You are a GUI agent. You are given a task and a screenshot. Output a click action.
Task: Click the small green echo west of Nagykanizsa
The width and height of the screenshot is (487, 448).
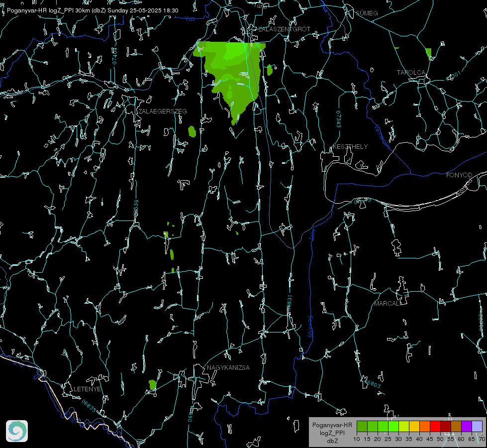point(152,385)
